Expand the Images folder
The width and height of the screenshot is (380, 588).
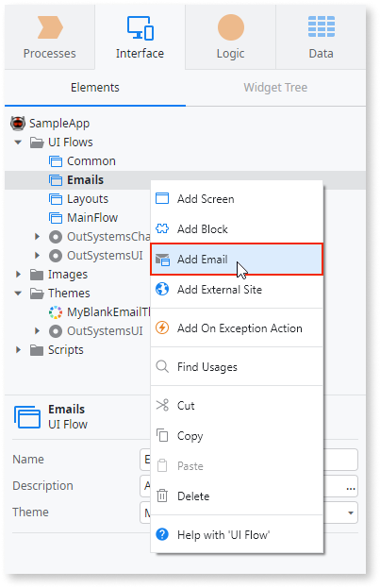[18, 274]
